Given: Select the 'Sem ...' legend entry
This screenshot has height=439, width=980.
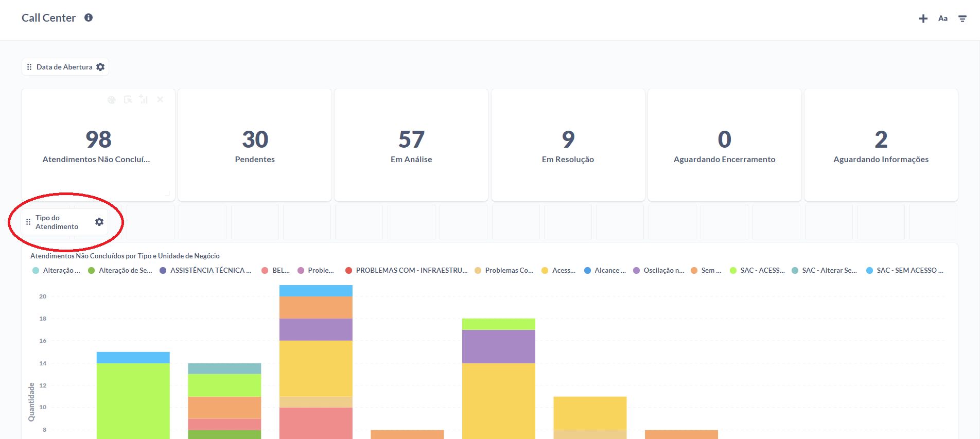Looking at the screenshot, I should click(706, 270).
